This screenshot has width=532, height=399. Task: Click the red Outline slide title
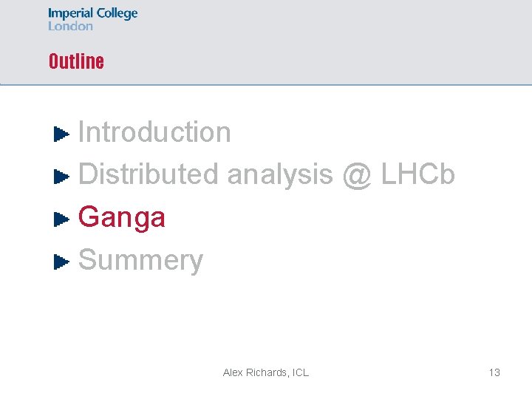76,61
